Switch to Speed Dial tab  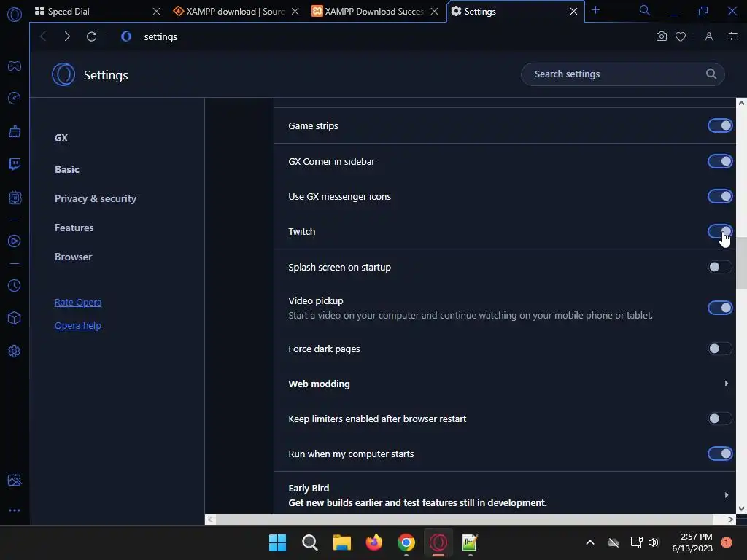click(94, 11)
